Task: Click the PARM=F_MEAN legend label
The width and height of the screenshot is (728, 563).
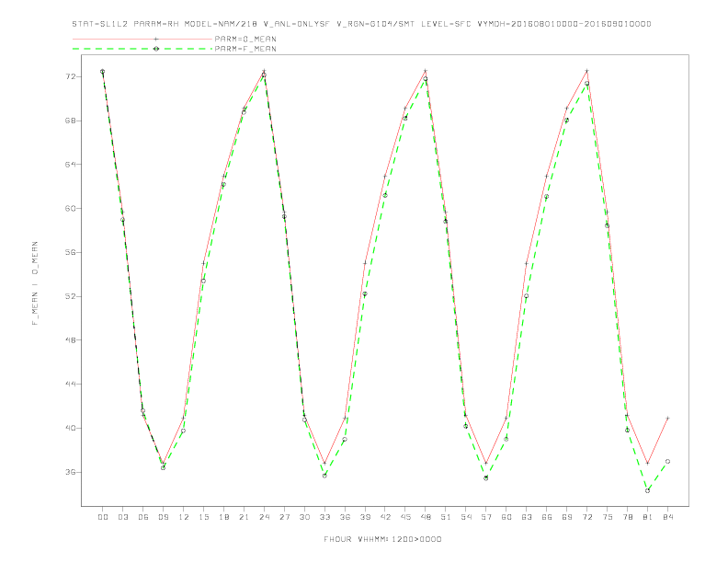Action: (x=245, y=49)
